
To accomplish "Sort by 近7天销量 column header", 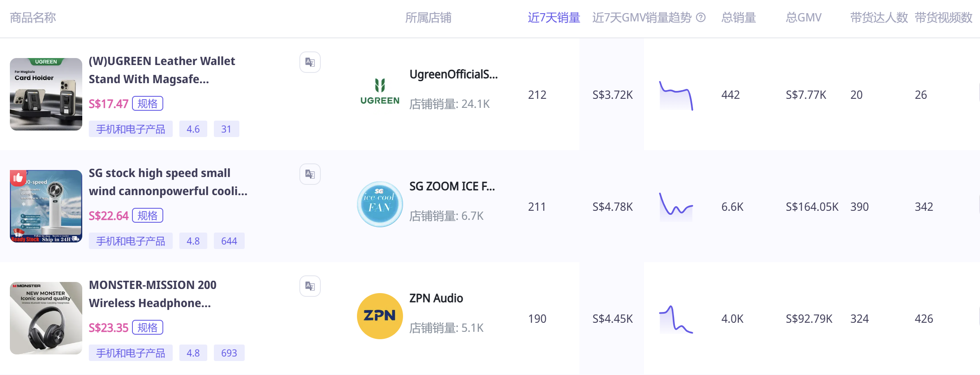I will click(x=554, y=17).
